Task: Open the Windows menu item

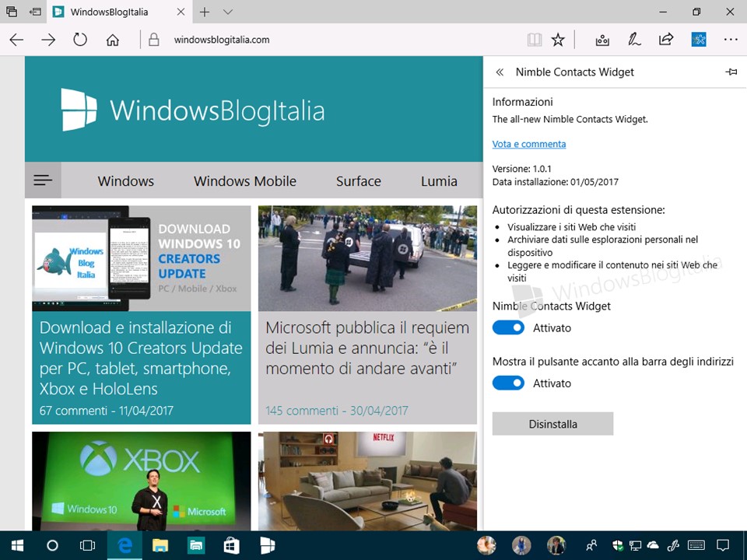Action: (x=126, y=181)
